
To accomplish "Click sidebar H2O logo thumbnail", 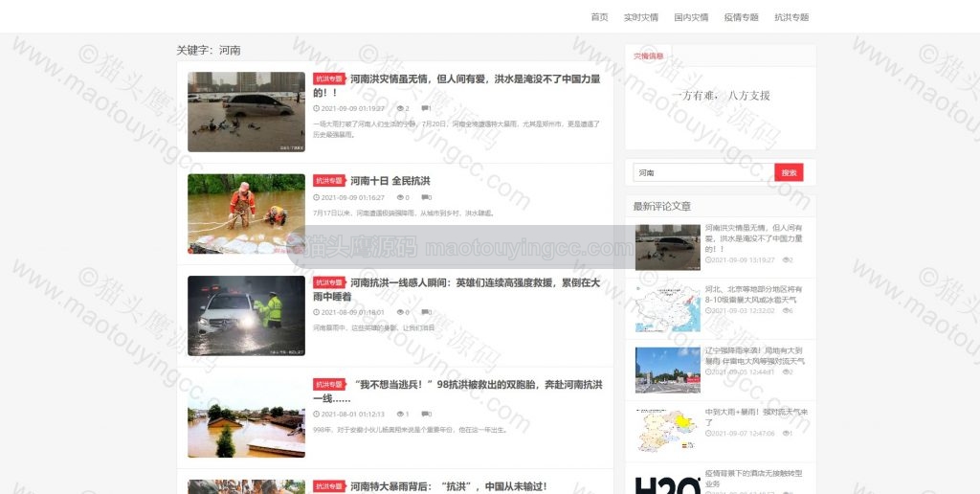I will (667, 484).
